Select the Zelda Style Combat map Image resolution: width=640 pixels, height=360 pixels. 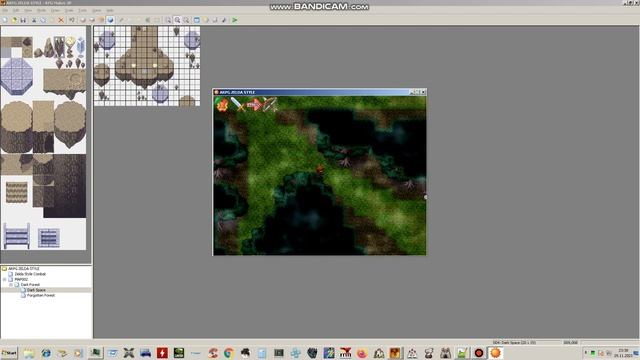click(30, 274)
